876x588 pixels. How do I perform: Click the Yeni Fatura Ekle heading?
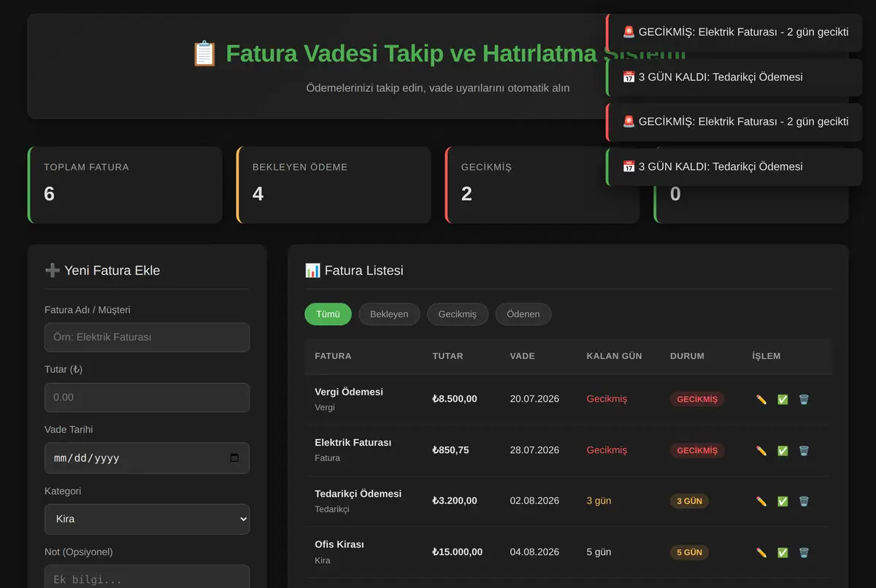coord(102,271)
